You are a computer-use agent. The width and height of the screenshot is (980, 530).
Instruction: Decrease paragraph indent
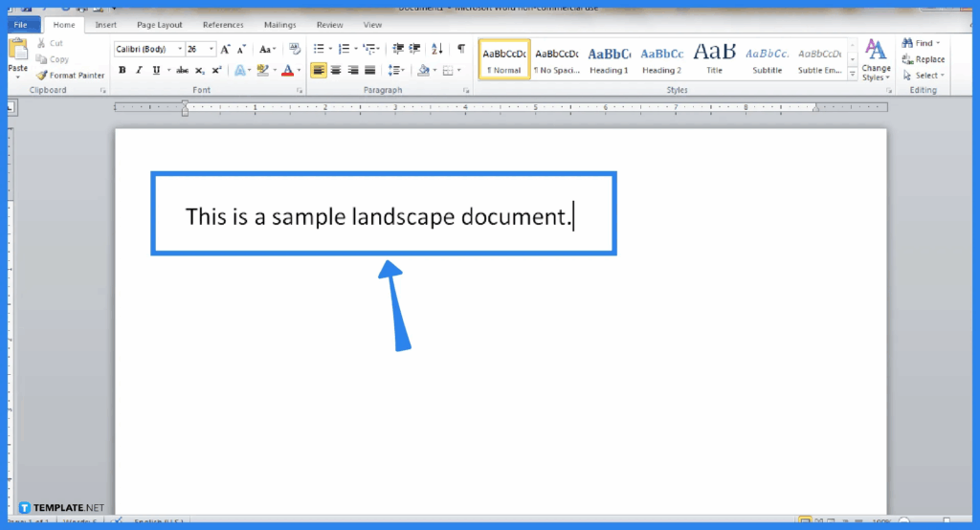[397, 49]
